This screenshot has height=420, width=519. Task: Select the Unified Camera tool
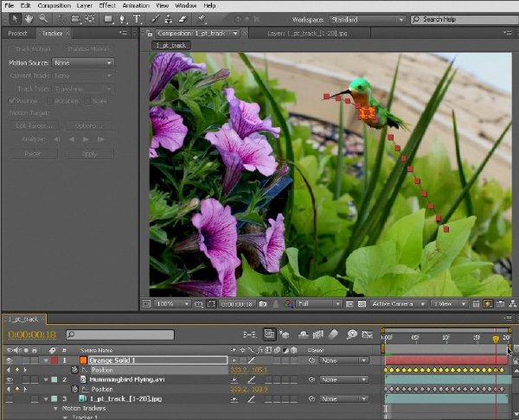(x=76, y=19)
